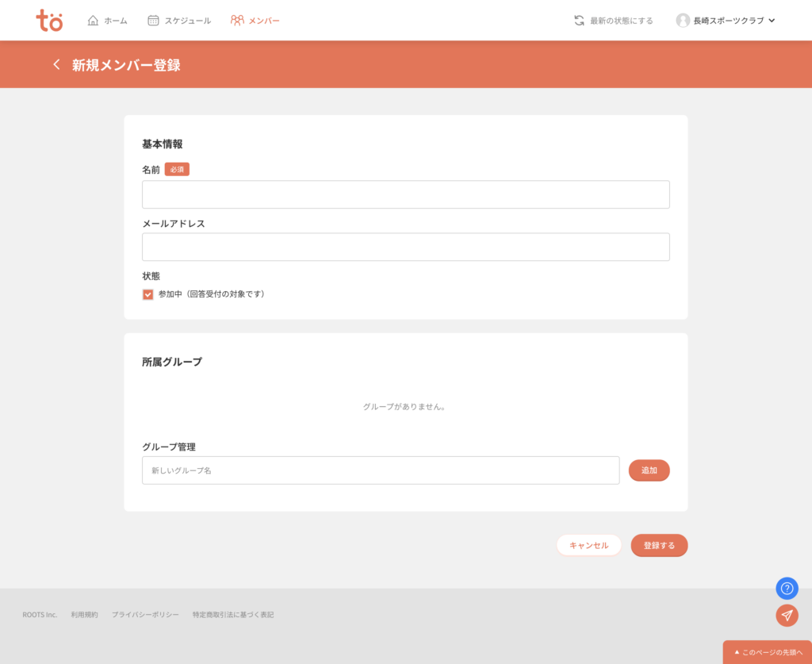
Task: Click the キャンセル button
Action: pyautogui.click(x=589, y=545)
